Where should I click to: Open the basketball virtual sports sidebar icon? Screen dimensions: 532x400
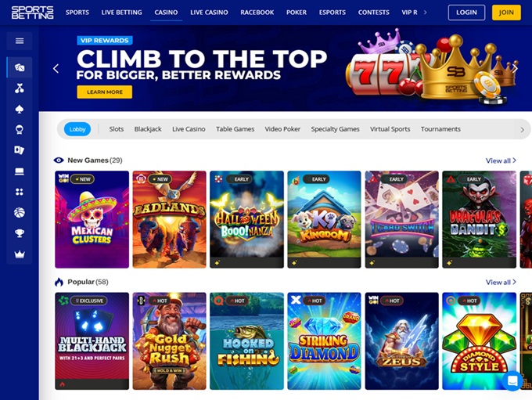coord(20,213)
